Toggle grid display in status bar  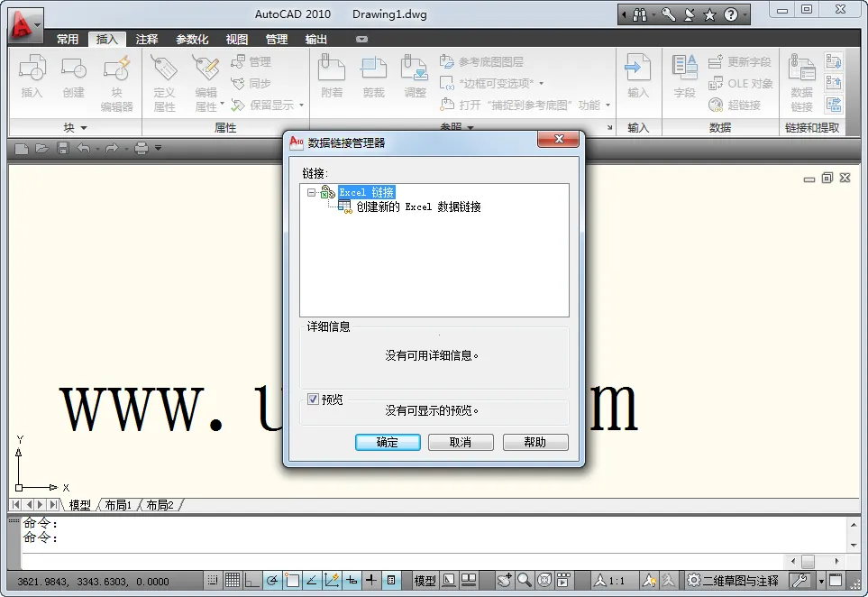(x=232, y=581)
